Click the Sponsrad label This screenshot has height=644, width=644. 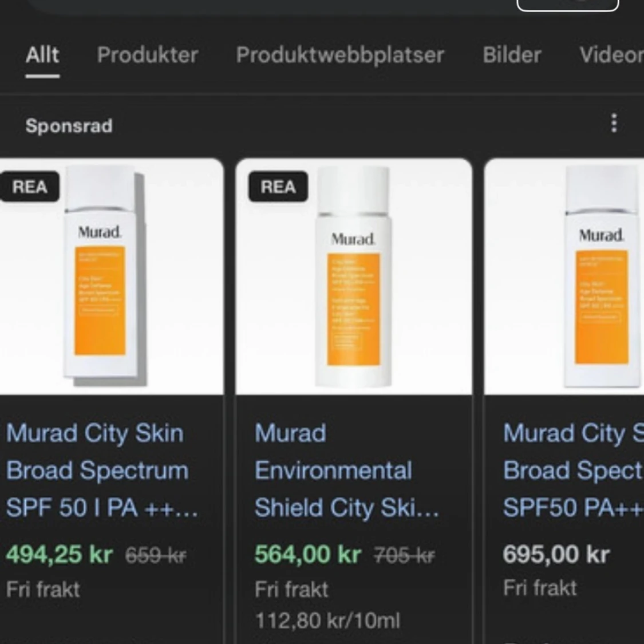click(69, 126)
